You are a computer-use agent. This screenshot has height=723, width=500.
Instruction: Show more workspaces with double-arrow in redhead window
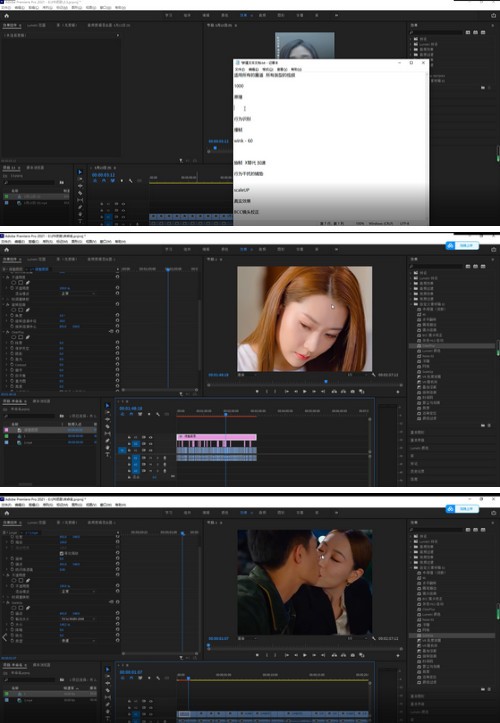[x=336, y=249]
